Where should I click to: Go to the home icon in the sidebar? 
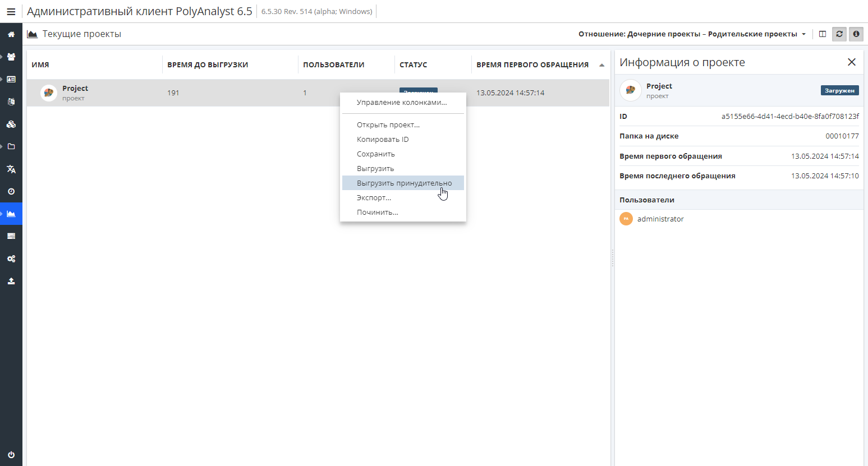11,34
